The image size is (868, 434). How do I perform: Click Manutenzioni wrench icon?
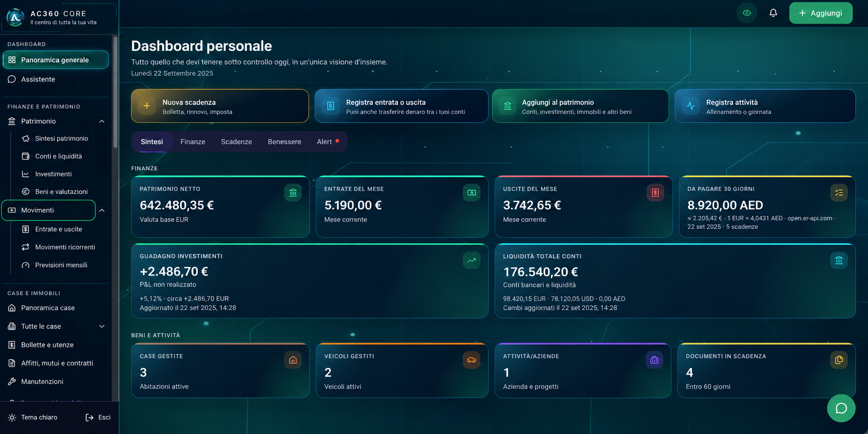click(x=12, y=382)
